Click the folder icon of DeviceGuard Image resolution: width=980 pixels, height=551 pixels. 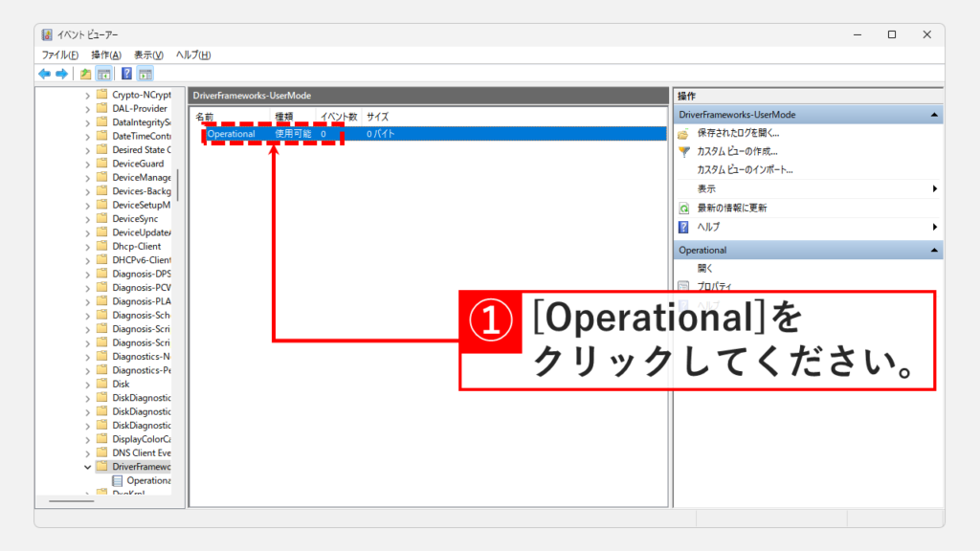pos(101,163)
